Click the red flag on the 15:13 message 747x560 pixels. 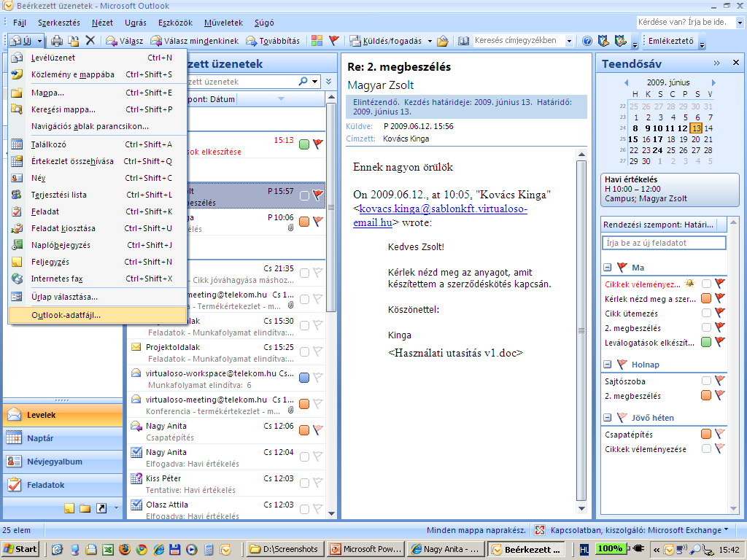(318, 144)
